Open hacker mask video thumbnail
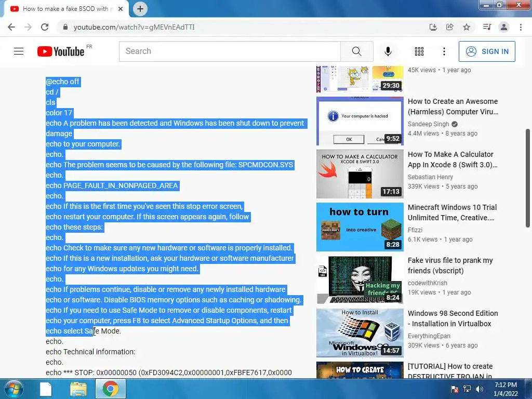Screen dimensions: 532x399 pyautogui.click(x=360, y=280)
